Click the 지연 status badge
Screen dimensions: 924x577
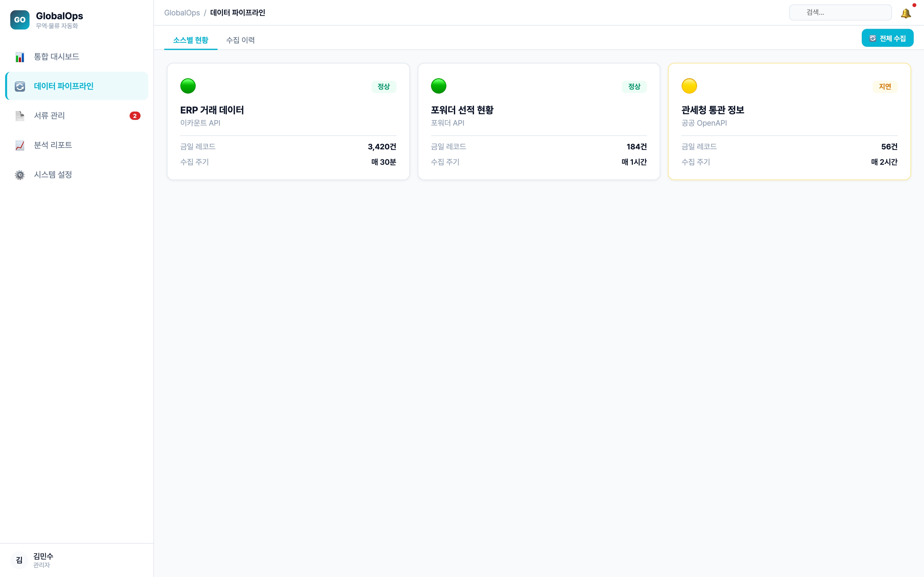point(885,87)
